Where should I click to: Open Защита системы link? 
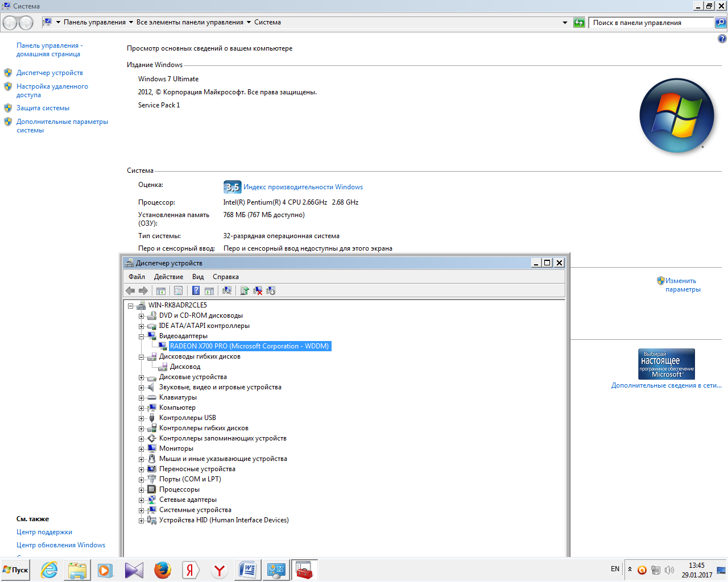click(x=43, y=108)
